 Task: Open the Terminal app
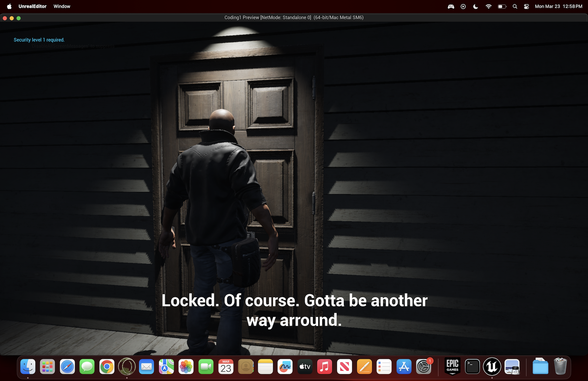(472, 367)
